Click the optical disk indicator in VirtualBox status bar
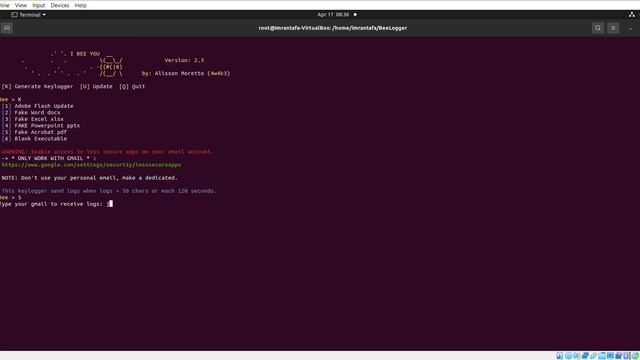Viewport: 640px width, 360px height. (x=568, y=356)
